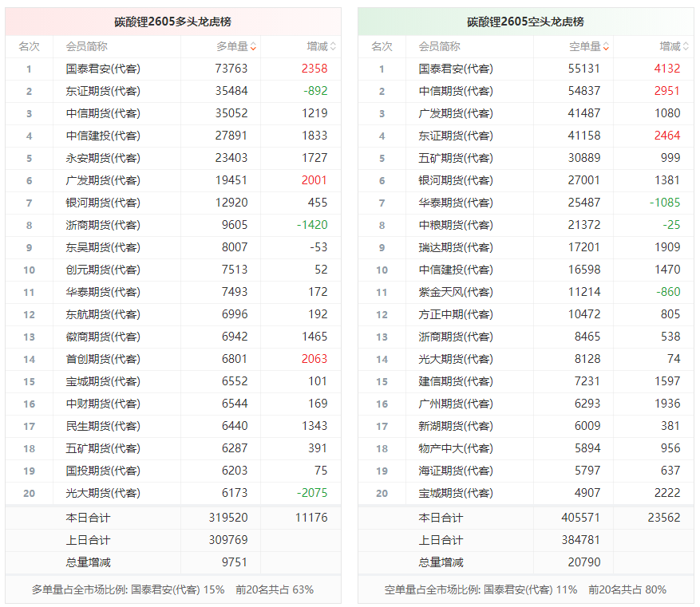Click long 总量增减 value 9751
Viewport: 700px width, 607px height.
pyautogui.click(x=235, y=562)
